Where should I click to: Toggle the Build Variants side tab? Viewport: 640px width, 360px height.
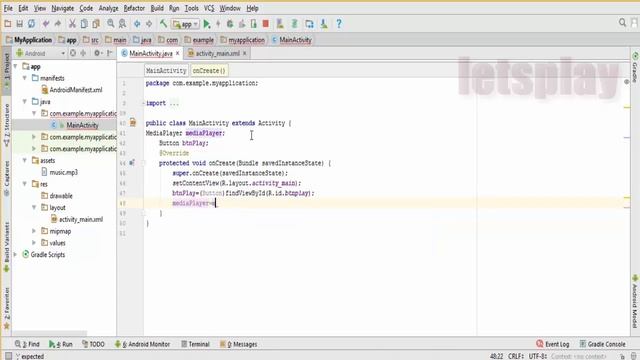7,247
